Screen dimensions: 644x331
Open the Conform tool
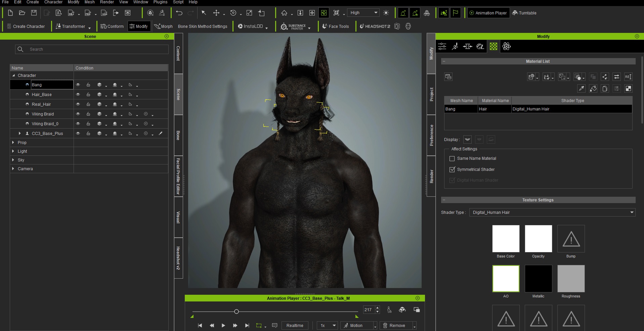112,26
